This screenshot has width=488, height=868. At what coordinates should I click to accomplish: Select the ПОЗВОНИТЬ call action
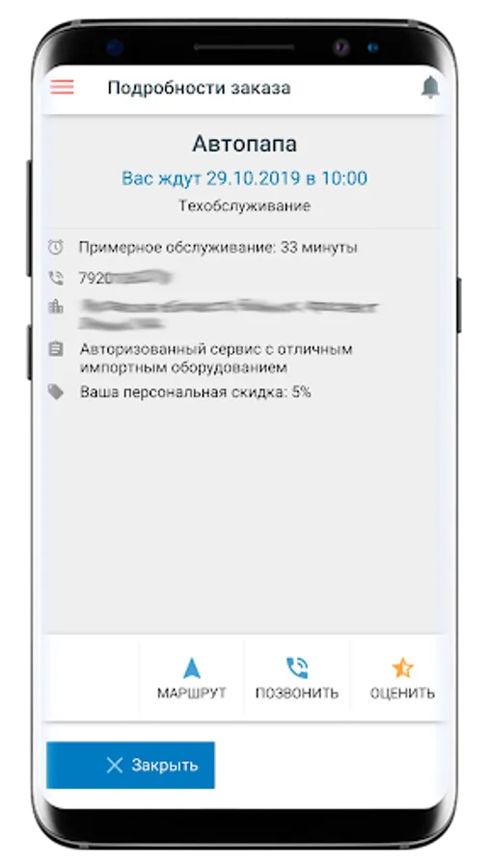click(297, 678)
